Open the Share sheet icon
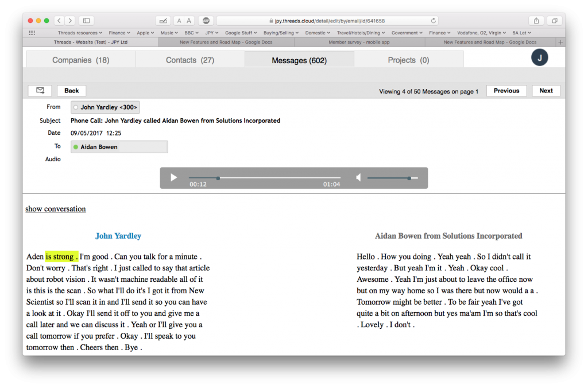 [536, 21]
